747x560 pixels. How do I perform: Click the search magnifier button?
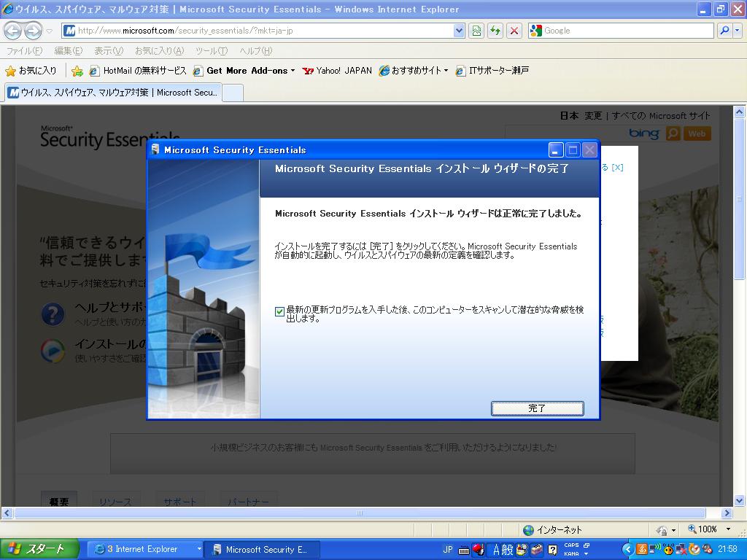[724, 31]
